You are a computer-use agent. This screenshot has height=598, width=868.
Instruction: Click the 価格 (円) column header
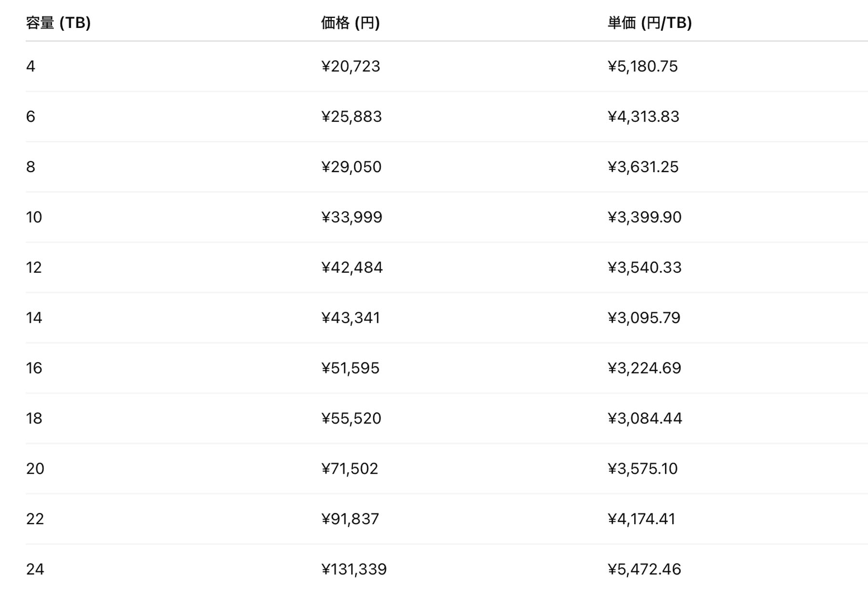[x=350, y=23]
